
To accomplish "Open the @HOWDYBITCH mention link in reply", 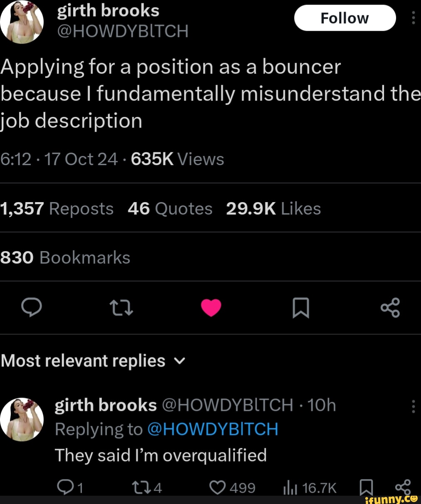I will (213, 429).
